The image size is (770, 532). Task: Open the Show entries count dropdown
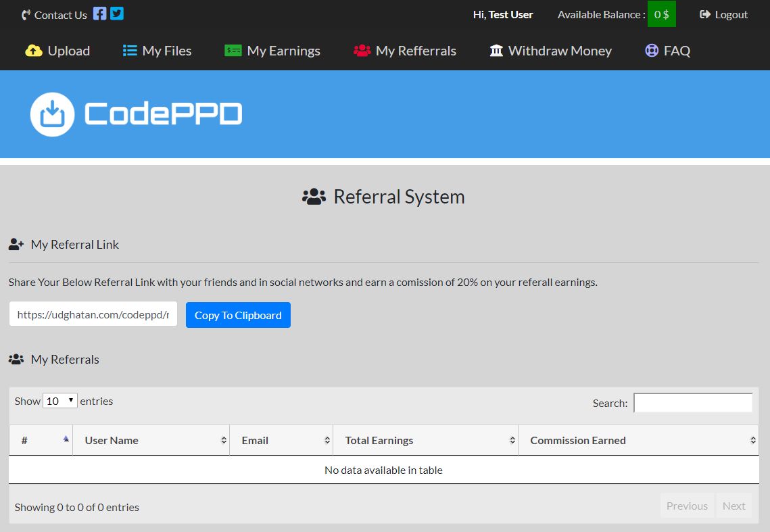(60, 401)
